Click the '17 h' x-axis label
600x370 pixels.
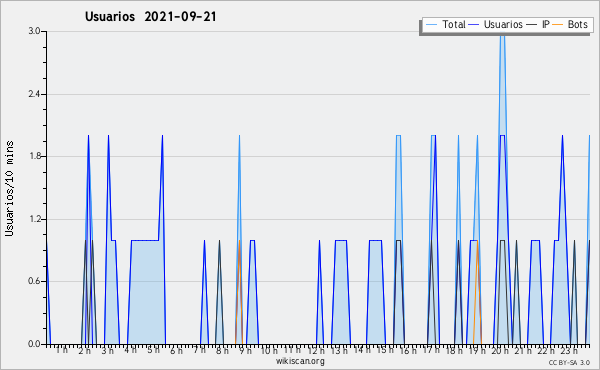(x=431, y=350)
